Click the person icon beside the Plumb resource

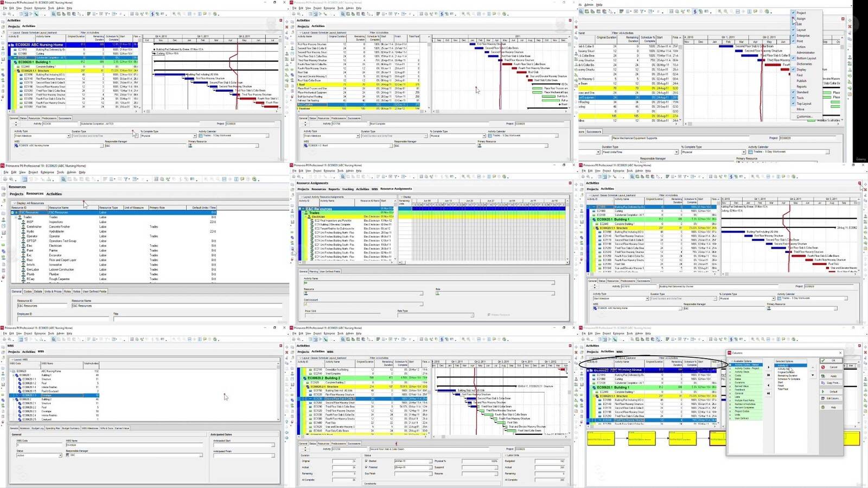click(23, 275)
